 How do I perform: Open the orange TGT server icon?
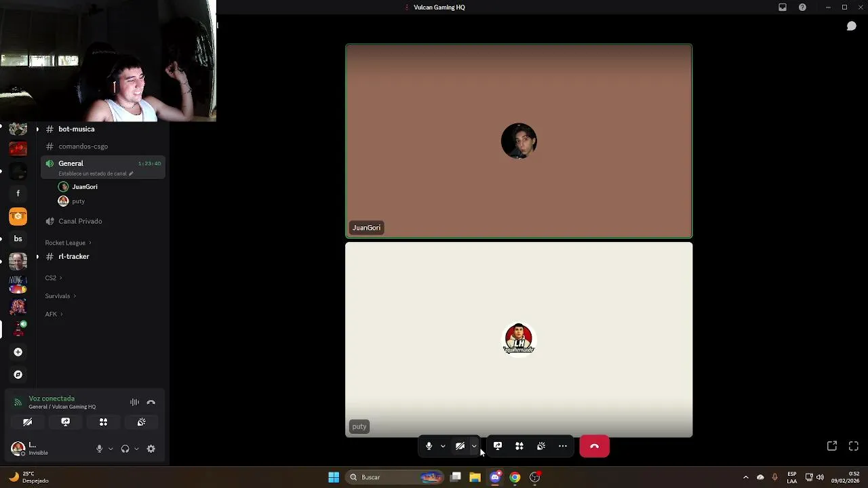click(18, 216)
